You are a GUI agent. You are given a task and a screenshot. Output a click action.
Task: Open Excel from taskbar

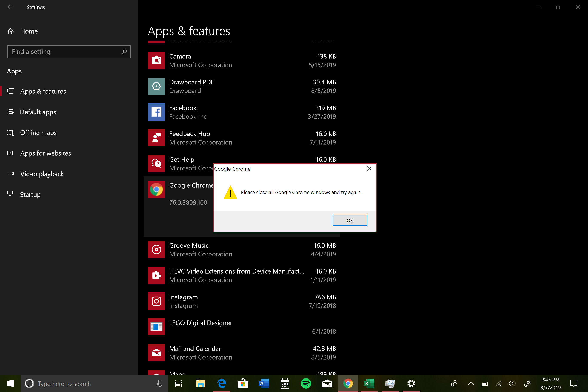tap(369, 383)
